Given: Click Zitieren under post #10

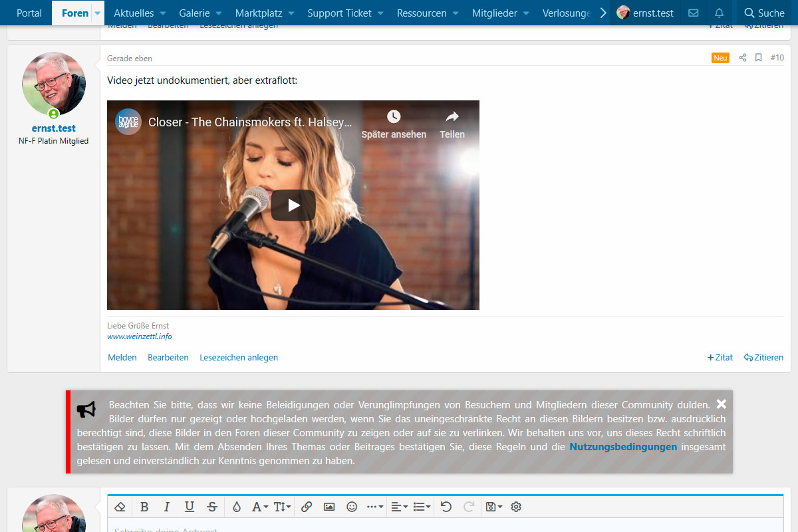Looking at the screenshot, I should coord(763,357).
